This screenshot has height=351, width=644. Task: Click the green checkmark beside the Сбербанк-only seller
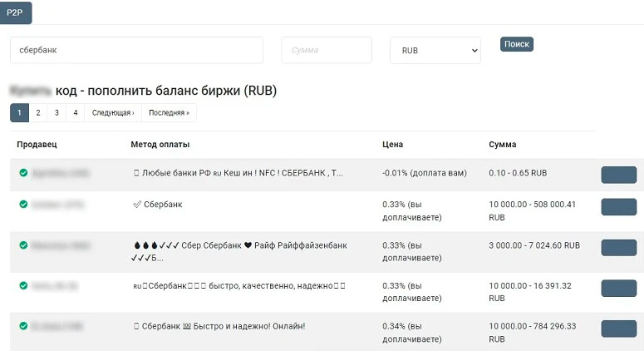[23, 204]
